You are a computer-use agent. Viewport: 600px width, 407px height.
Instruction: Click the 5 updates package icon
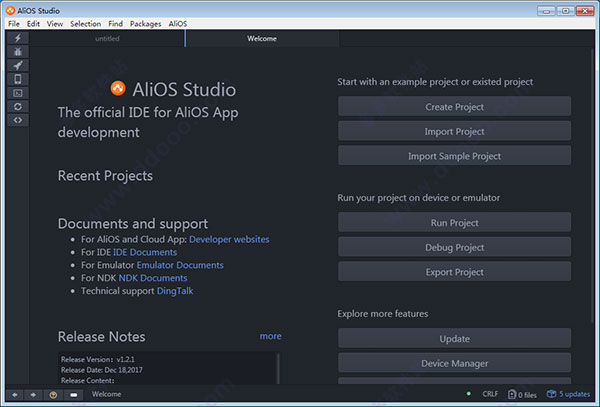[568, 394]
